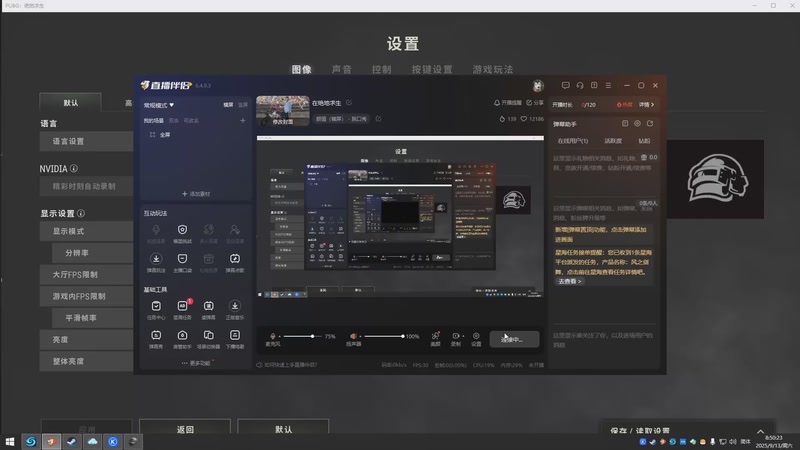800x450 pixels.
Task: Click the 分享 share button
Action: 535,103
